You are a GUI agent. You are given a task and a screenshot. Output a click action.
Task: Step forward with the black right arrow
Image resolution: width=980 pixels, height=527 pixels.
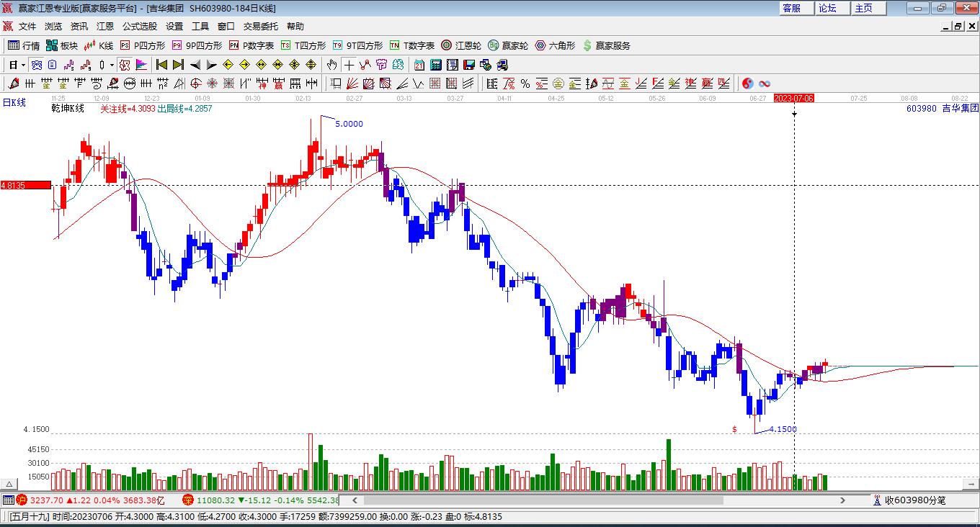pyautogui.click(x=211, y=65)
